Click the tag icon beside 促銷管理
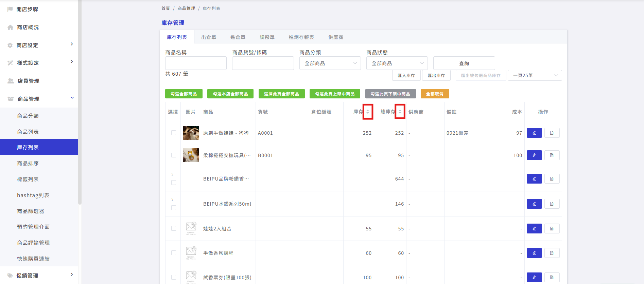This screenshot has width=644, height=284. pyautogui.click(x=10, y=276)
